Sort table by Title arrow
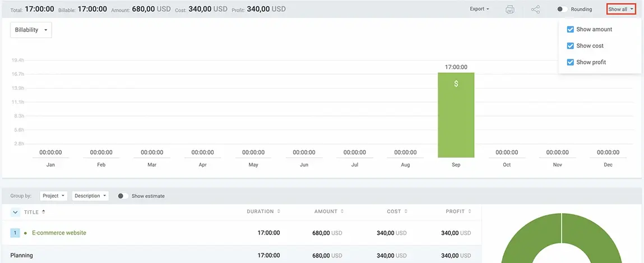This screenshot has height=263, width=644. coord(44,212)
